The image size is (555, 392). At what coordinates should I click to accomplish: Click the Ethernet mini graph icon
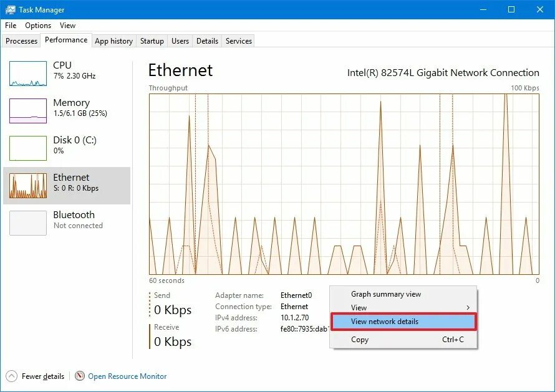click(28, 185)
